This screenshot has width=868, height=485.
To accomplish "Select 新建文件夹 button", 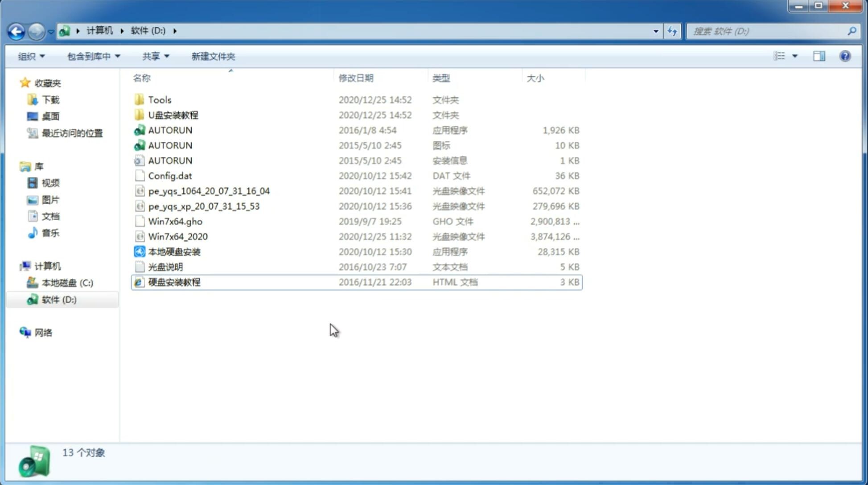I will 213,56.
